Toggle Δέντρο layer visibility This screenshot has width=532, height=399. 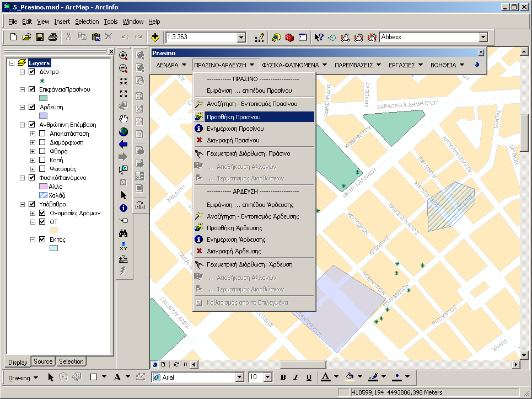tap(32, 72)
